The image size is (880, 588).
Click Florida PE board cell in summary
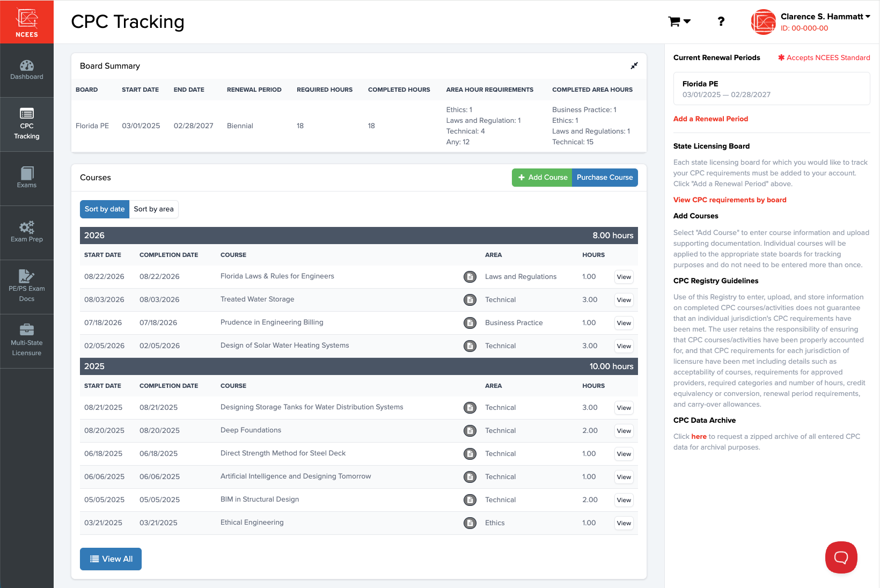point(92,126)
